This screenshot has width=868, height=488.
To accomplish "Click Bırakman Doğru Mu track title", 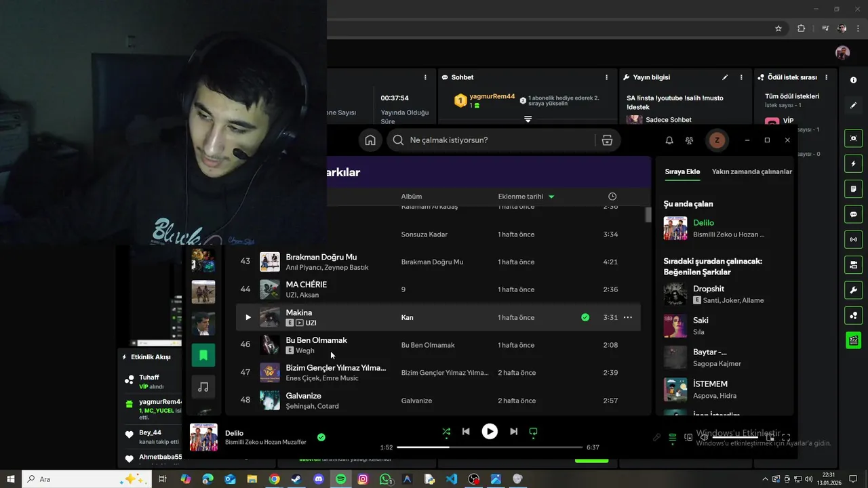I will [321, 257].
